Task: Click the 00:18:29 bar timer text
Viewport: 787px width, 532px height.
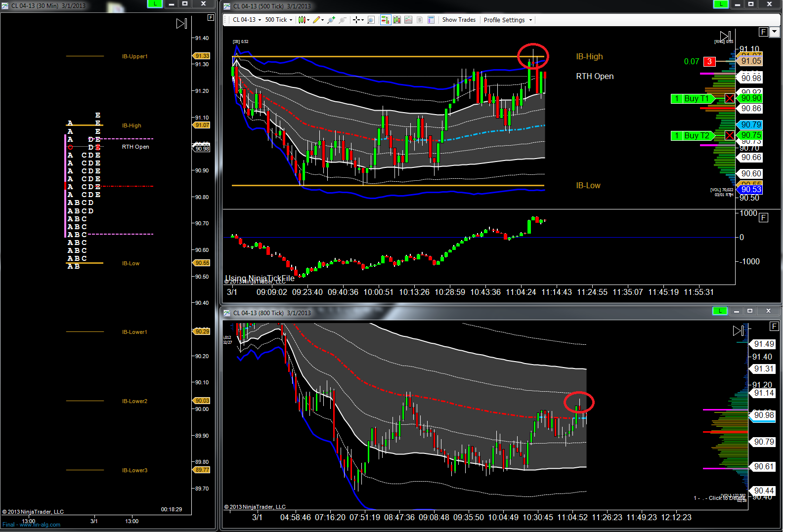Action: pyautogui.click(x=172, y=509)
